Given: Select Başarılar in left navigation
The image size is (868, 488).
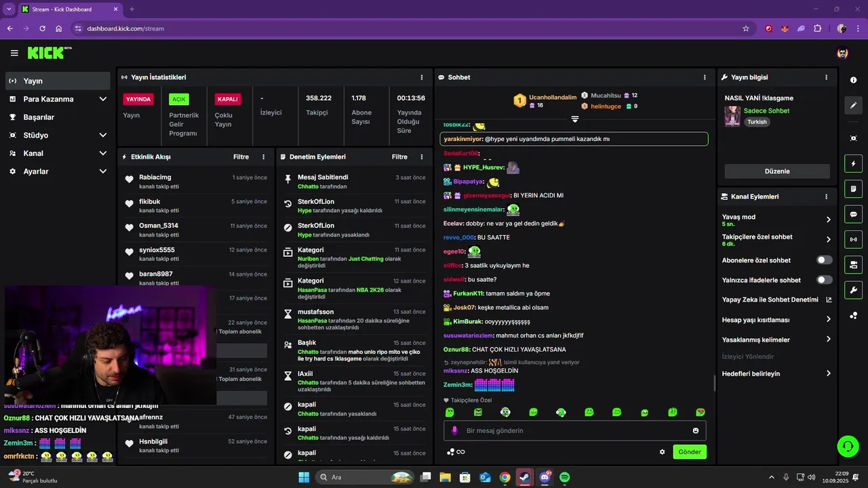Looking at the screenshot, I should point(57,117).
